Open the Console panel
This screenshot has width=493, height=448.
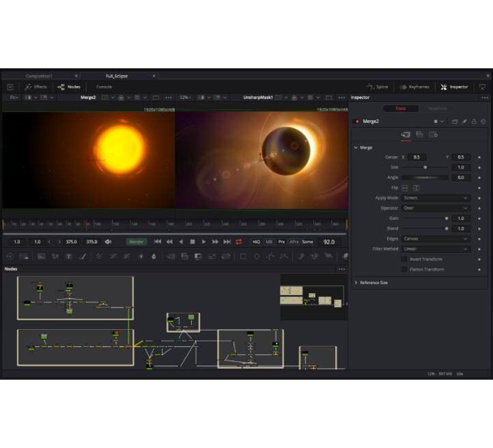[x=104, y=87]
